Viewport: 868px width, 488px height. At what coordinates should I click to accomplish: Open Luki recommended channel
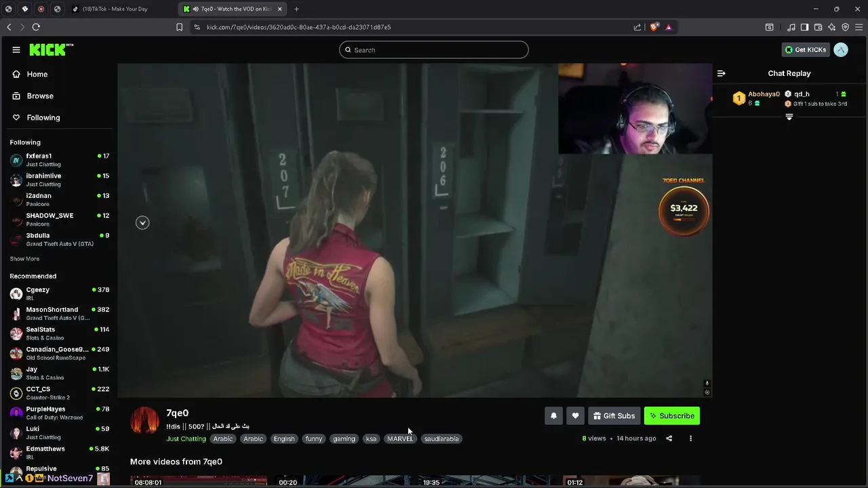[x=59, y=432]
